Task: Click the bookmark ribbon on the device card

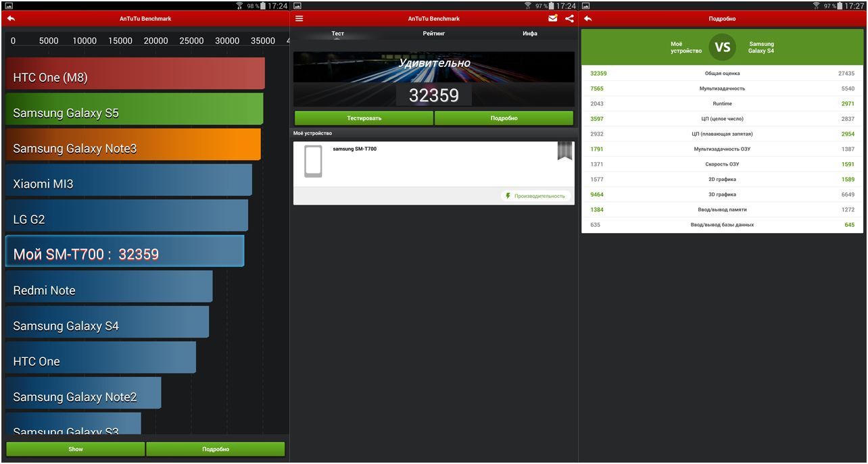Action: pos(564,151)
